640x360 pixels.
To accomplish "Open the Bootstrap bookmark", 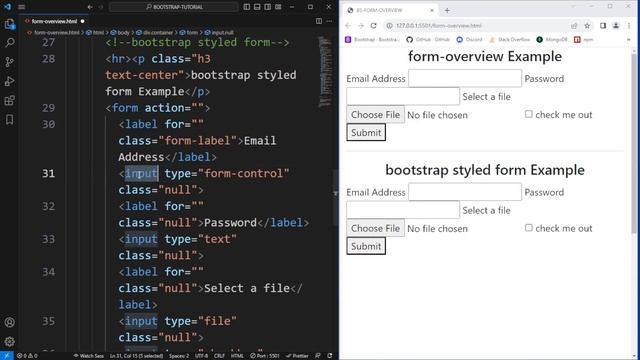I will 372,40.
